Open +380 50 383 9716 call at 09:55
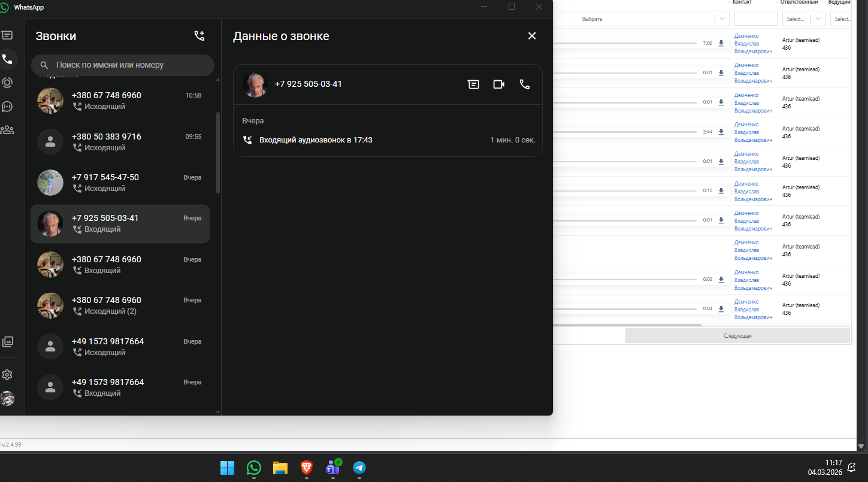Viewport: 868px width, 482px height. pyautogui.click(x=120, y=142)
